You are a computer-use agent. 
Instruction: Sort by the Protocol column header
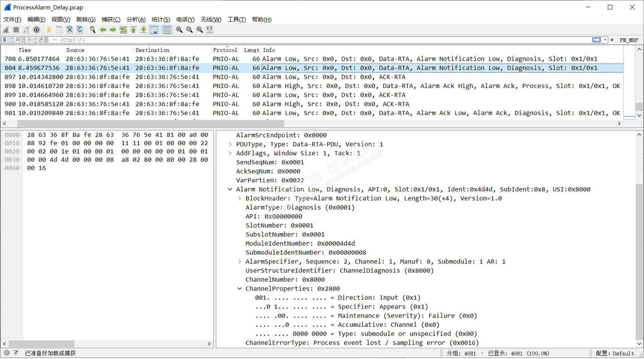(x=225, y=50)
